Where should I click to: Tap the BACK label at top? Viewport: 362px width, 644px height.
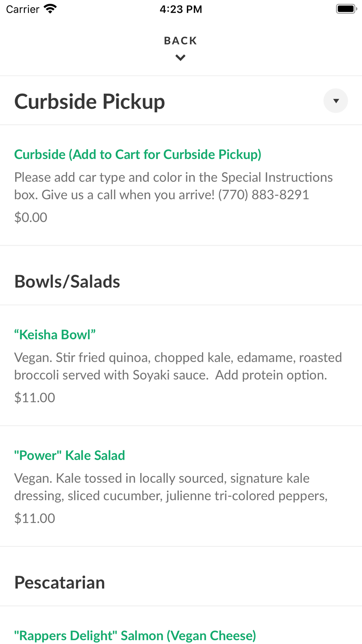[x=181, y=41]
